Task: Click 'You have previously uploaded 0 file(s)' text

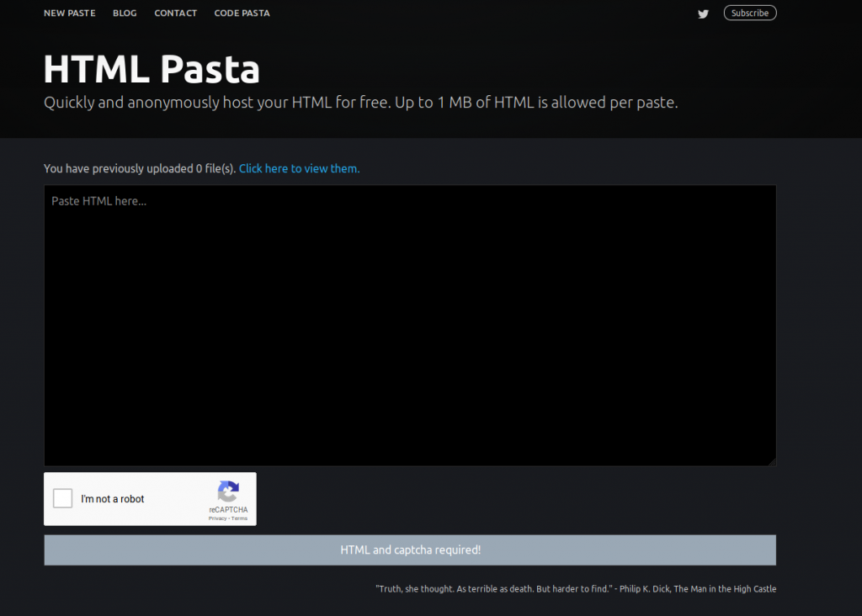Action: (x=141, y=168)
